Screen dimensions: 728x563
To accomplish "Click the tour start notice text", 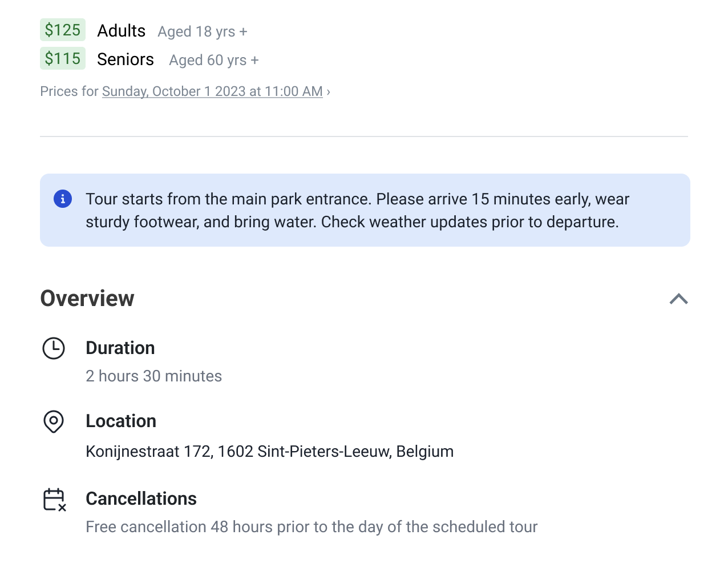I will tap(357, 210).
